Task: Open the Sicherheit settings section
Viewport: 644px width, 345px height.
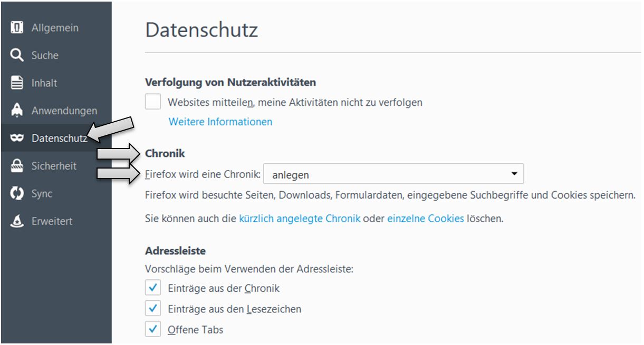Action: click(54, 166)
